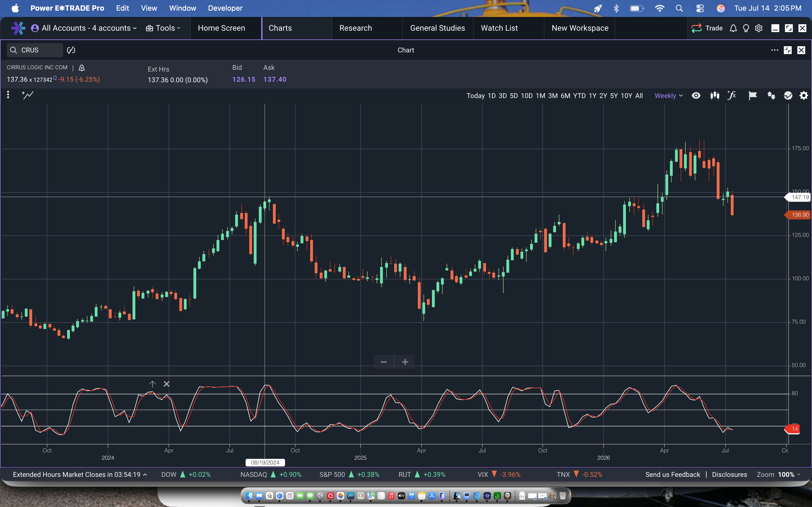812x507 pixels.
Task: Expand the Tools menu
Action: [164, 28]
